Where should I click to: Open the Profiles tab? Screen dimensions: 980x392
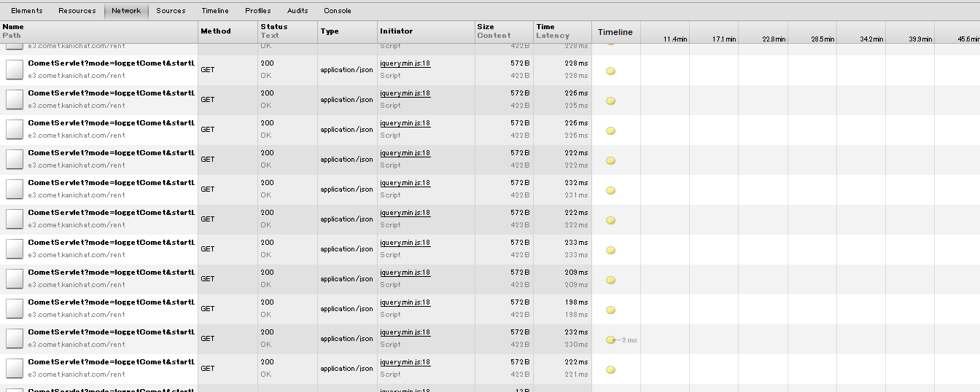[258, 11]
